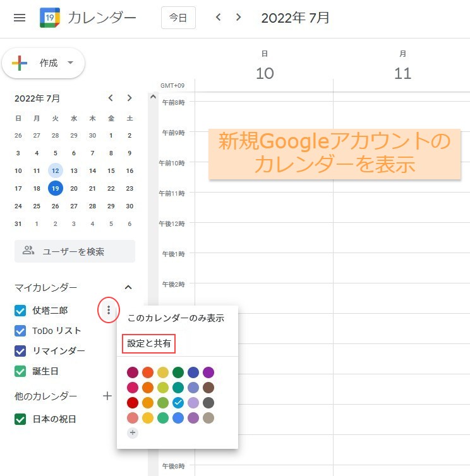The height and width of the screenshot is (476, 470).
Task: Open the 作成 dropdown arrow
Action: [71, 63]
